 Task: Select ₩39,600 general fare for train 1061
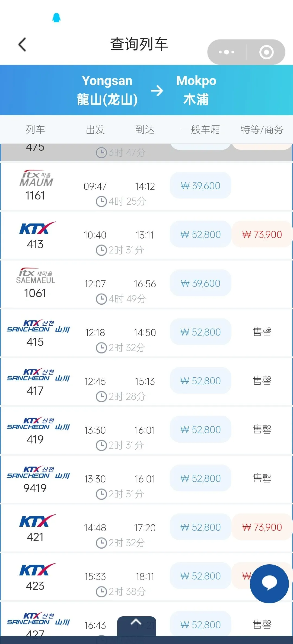point(200,283)
